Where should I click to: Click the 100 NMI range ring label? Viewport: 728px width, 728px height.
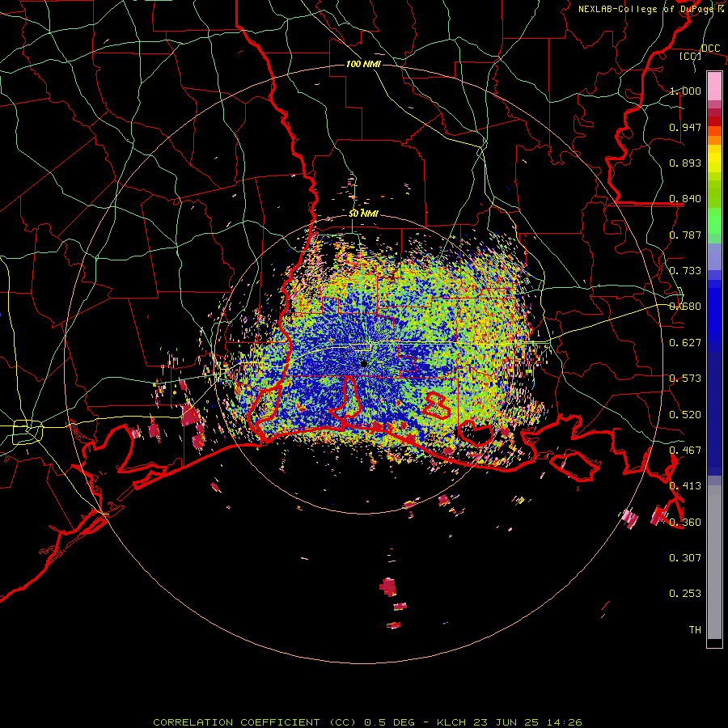click(363, 64)
